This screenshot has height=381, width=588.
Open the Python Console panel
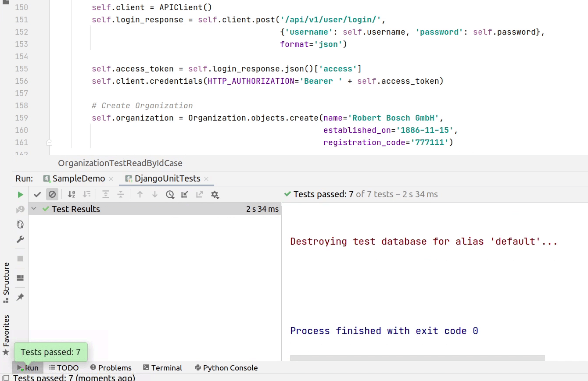226,368
